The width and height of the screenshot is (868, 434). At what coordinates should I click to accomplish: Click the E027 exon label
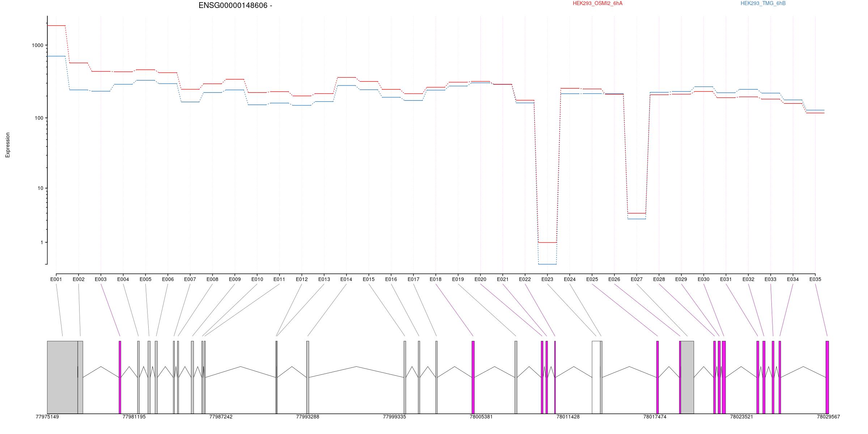[637, 279]
